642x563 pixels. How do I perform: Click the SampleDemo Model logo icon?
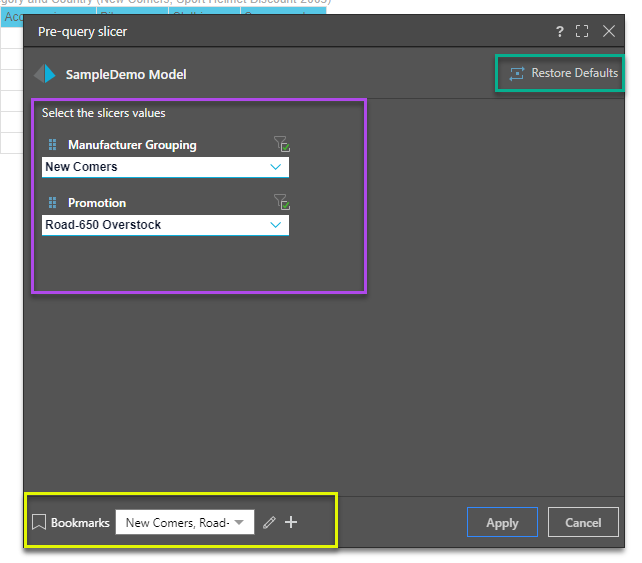45,74
